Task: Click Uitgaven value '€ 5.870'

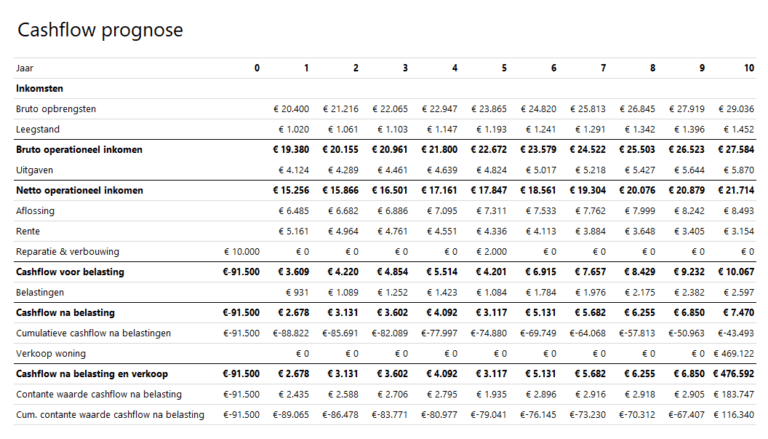Action: click(x=739, y=170)
